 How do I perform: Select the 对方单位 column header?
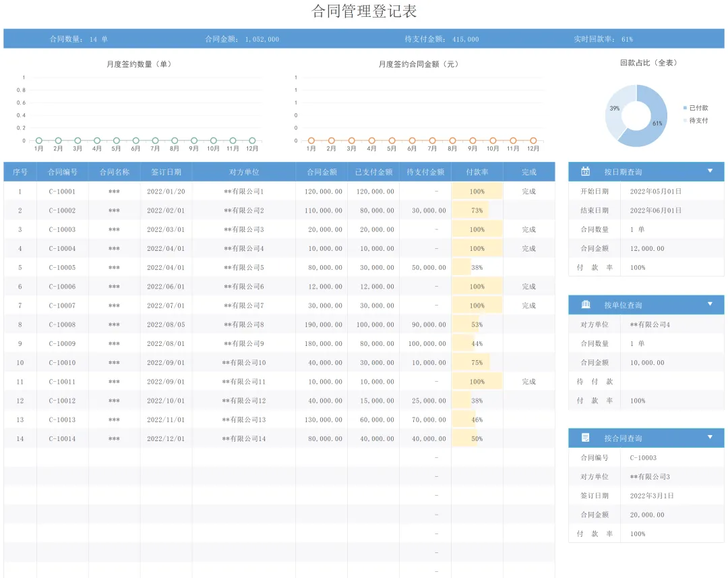point(244,172)
